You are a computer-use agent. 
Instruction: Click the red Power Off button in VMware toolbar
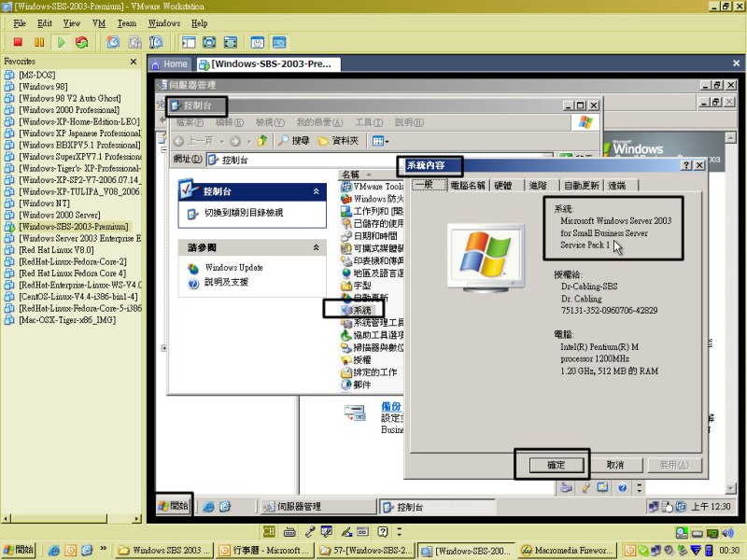[x=18, y=42]
